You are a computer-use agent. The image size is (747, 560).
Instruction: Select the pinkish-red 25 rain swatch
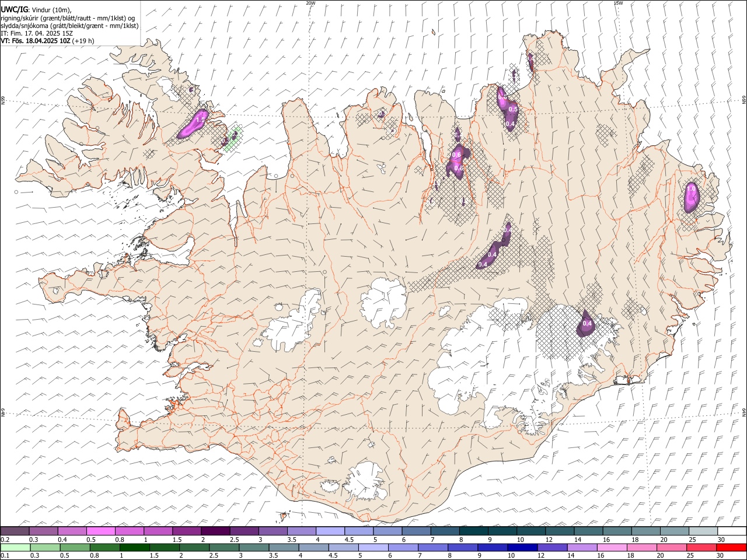(x=701, y=547)
